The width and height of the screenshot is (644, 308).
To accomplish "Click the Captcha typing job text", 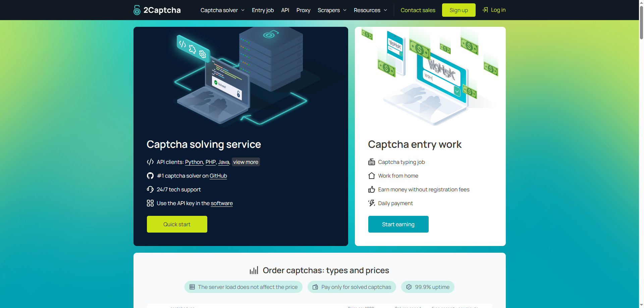I will [x=401, y=162].
